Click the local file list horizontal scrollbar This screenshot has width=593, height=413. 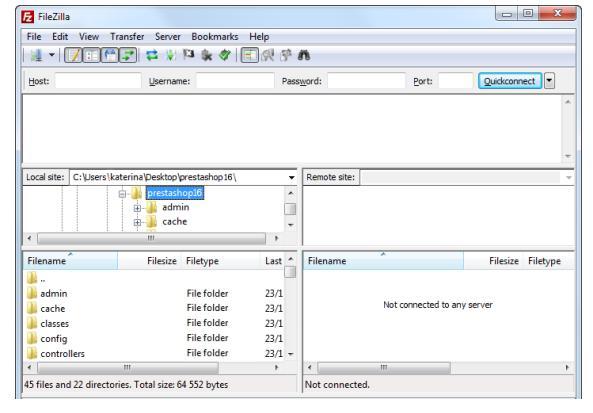pyautogui.click(x=128, y=368)
